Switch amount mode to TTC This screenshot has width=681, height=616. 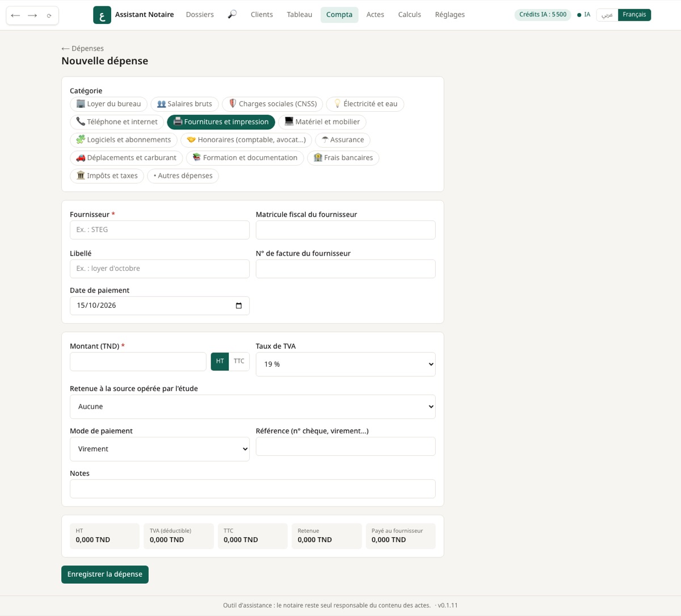[239, 362]
